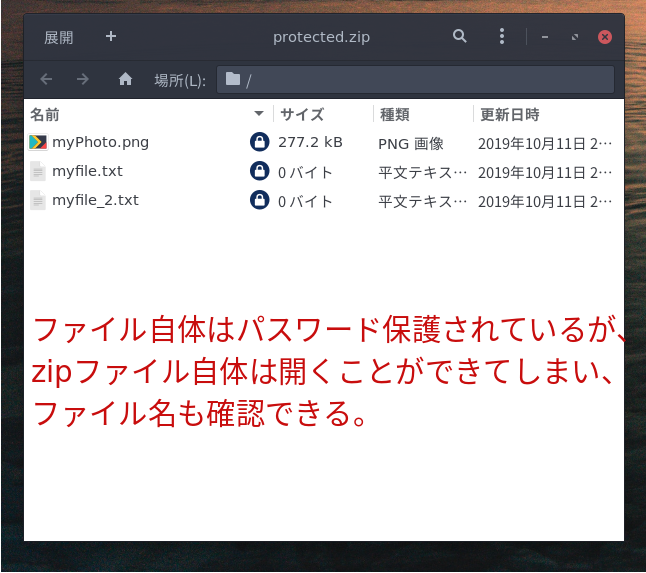646x573 pixels.
Task: Click the PNG 画像 type cell
Action: 411,144
